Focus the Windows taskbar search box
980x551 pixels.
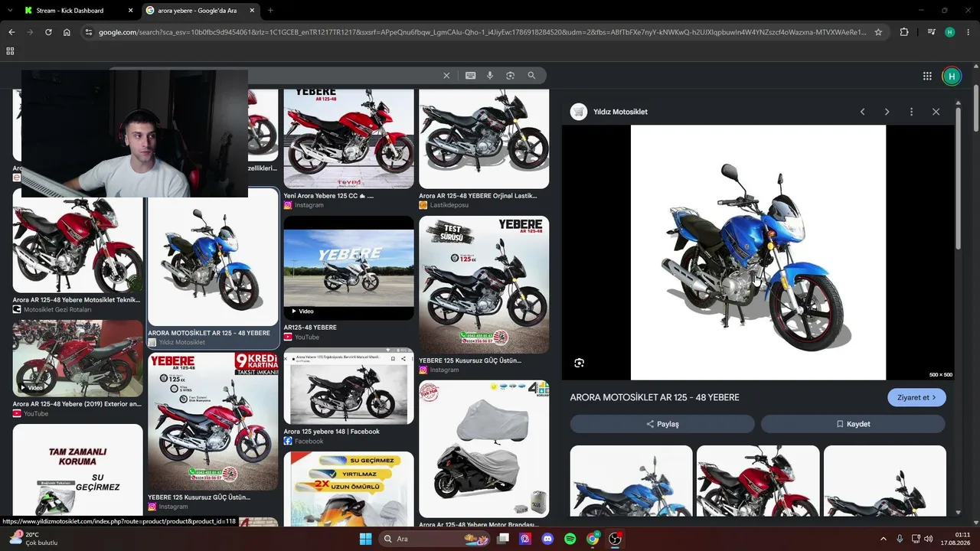click(435, 539)
